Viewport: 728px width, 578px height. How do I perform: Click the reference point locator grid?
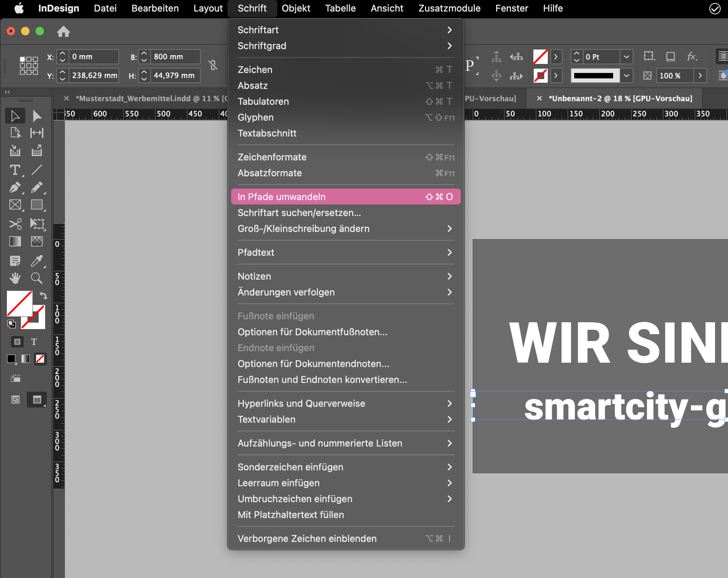[x=29, y=65]
